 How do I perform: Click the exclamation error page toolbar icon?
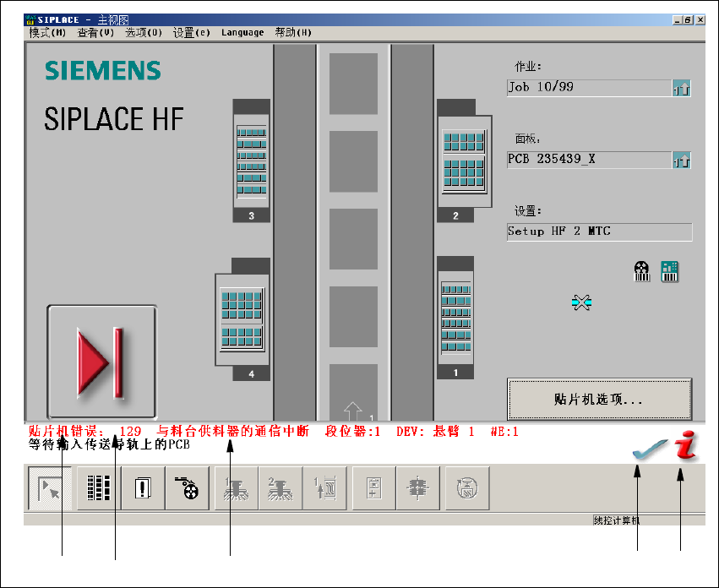143,488
